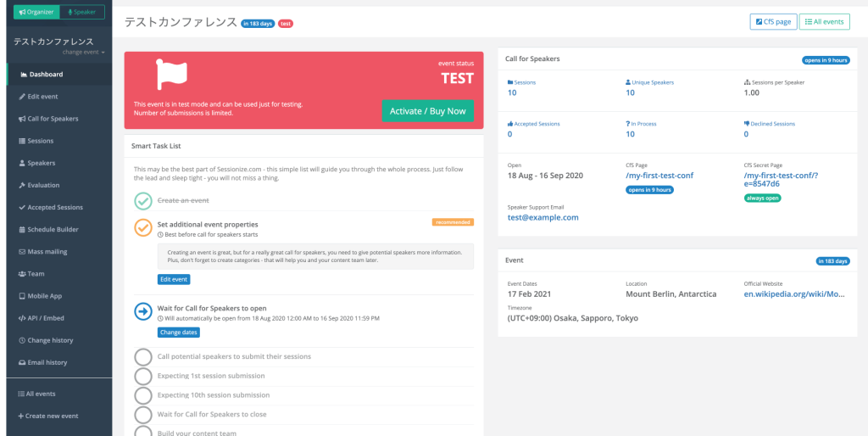Click the blue Edit event button
This screenshot has height=436, width=868.
tap(174, 279)
